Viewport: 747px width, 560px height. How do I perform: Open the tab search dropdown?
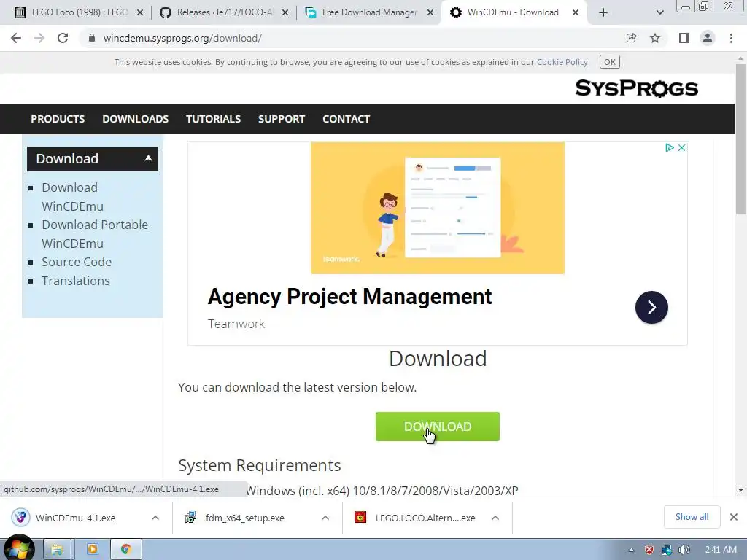pyautogui.click(x=659, y=12)
